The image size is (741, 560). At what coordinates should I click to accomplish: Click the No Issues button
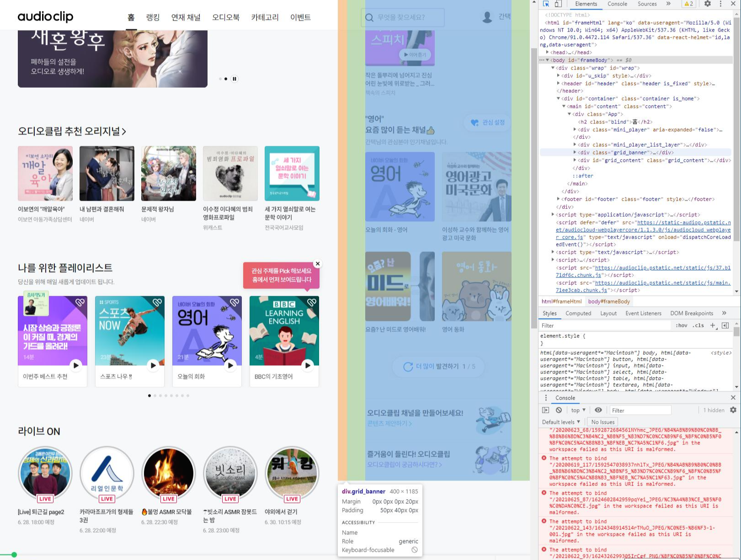coord(602,422)
